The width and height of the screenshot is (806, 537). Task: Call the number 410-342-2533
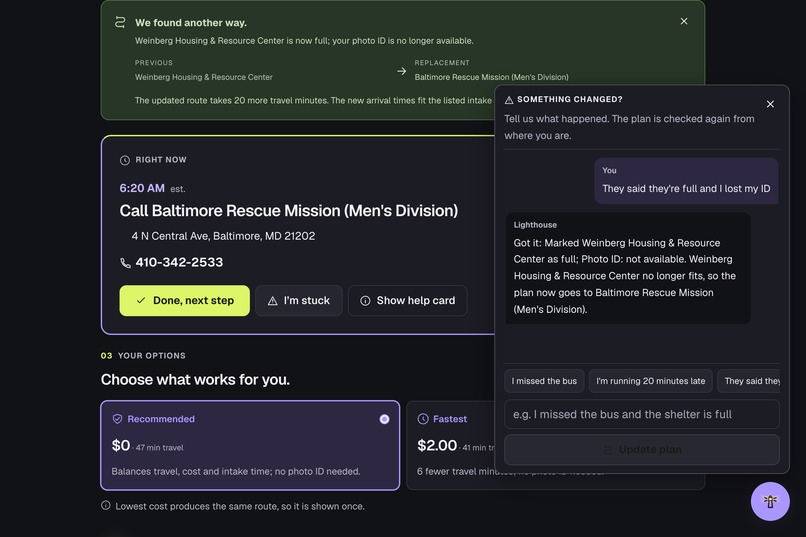(x=179, y=262)
